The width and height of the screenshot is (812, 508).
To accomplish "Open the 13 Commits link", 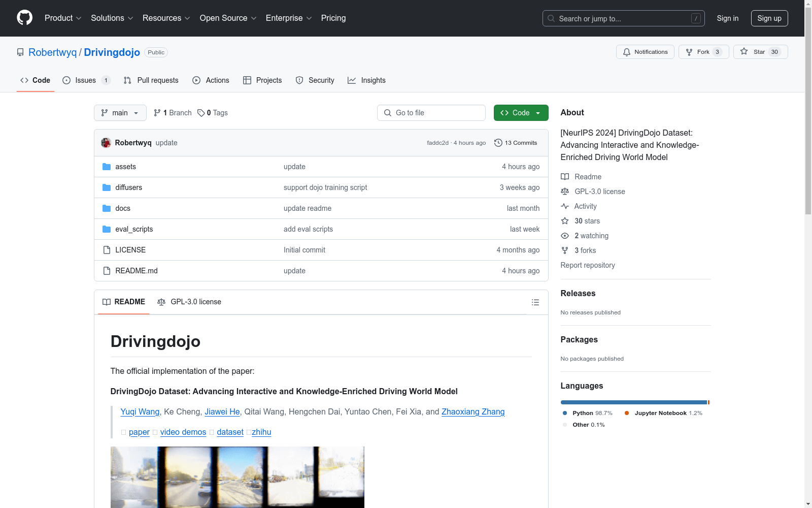I will tap(516, 143).
